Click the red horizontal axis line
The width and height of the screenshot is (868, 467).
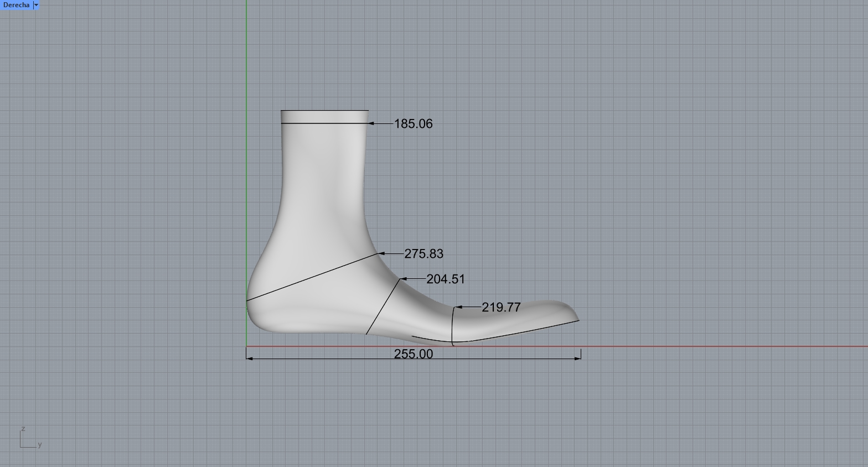coord(720,346)
